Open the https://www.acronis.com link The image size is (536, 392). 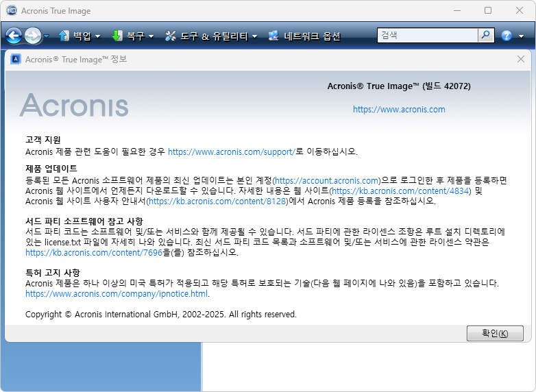tap(399, 110)
